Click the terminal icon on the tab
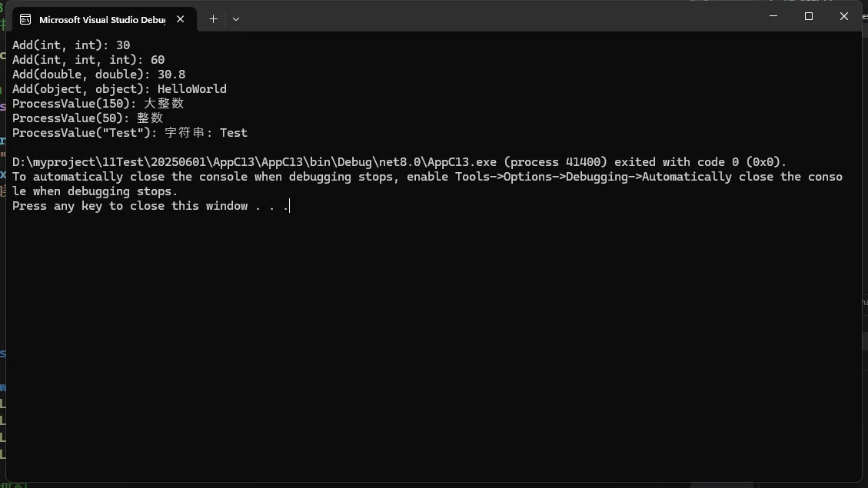Viewport: 868px width, 488px height. [x=25, y=19]
